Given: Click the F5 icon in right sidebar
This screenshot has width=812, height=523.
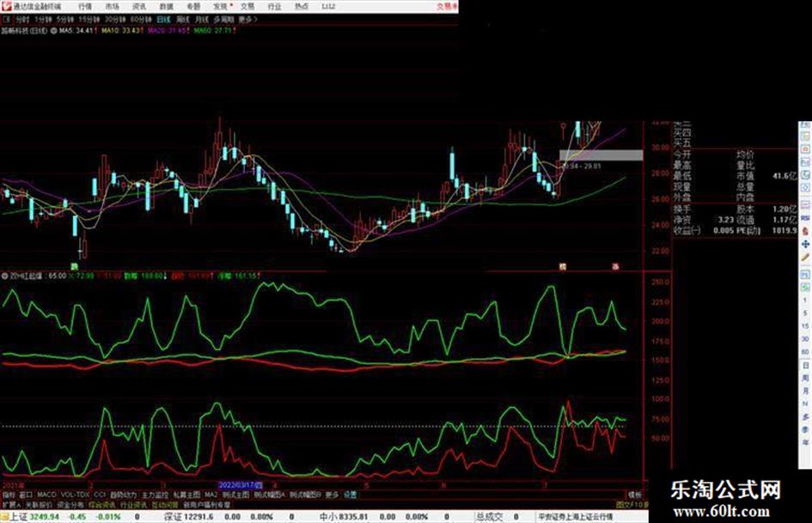Looking at the screenshot, I should pos(805,274).
